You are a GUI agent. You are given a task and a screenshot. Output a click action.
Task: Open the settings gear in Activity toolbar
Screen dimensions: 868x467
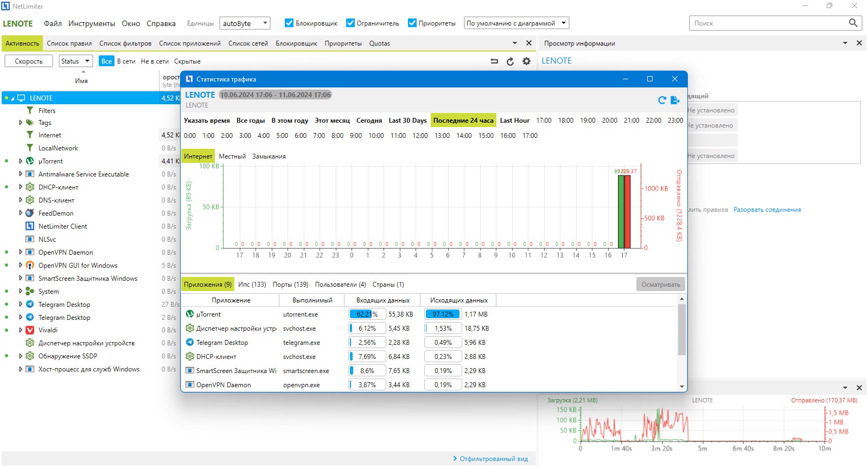point(526,61)
